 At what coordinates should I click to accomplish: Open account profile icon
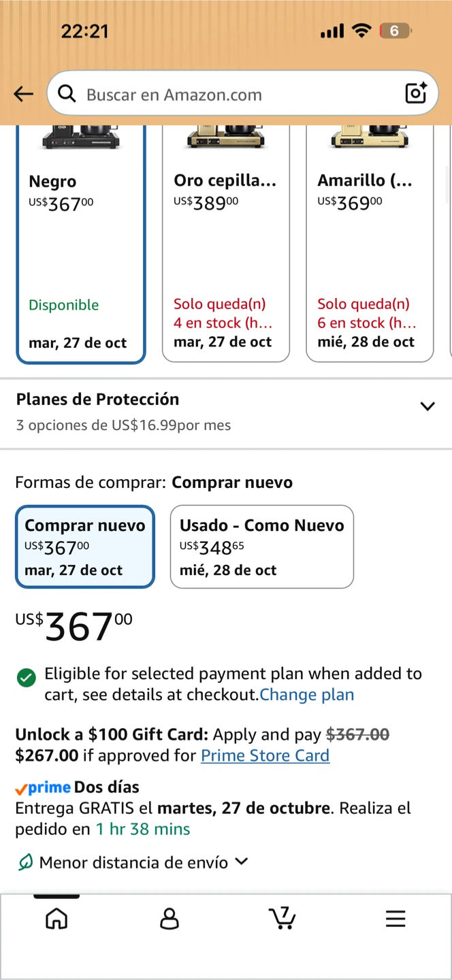169,919
